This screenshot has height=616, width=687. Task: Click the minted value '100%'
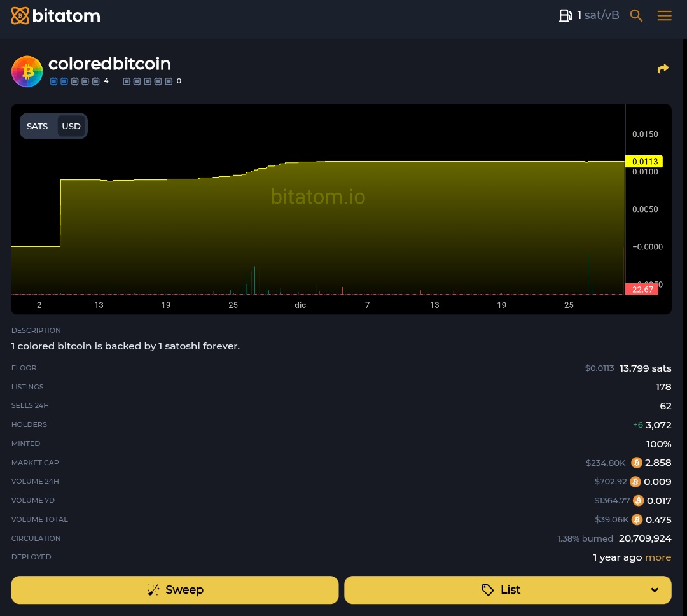[659, 444]
